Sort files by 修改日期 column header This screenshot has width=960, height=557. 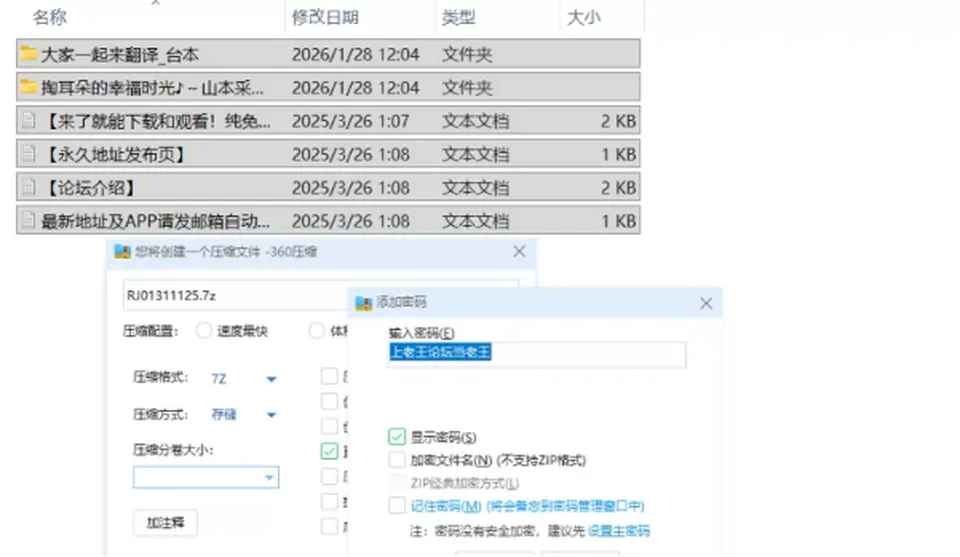325,17
